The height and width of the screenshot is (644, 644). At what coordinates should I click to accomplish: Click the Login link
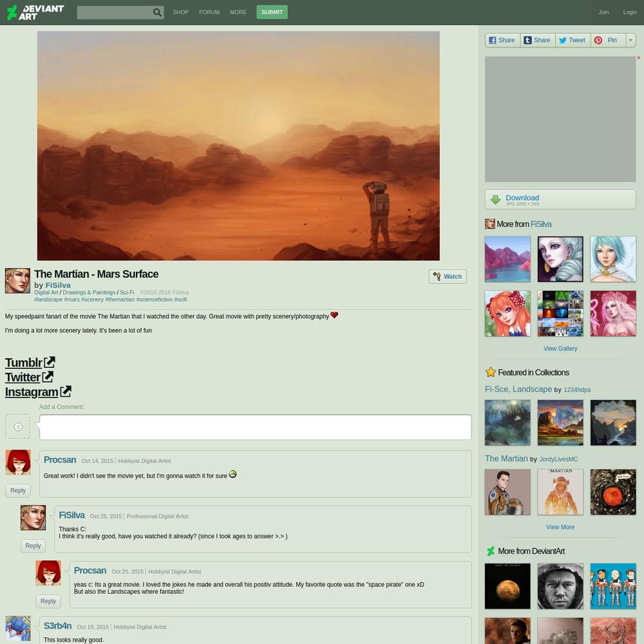(630, 12)
